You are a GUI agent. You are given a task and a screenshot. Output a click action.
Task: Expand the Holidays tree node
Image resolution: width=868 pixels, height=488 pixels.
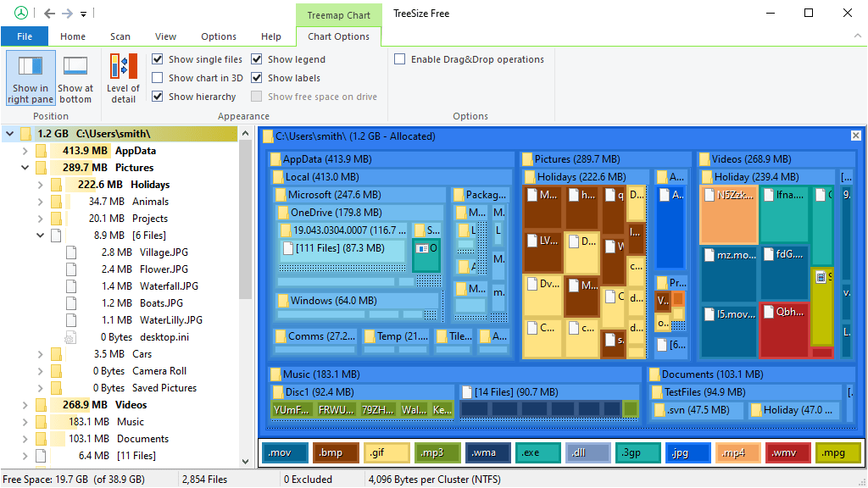(40, 185)
